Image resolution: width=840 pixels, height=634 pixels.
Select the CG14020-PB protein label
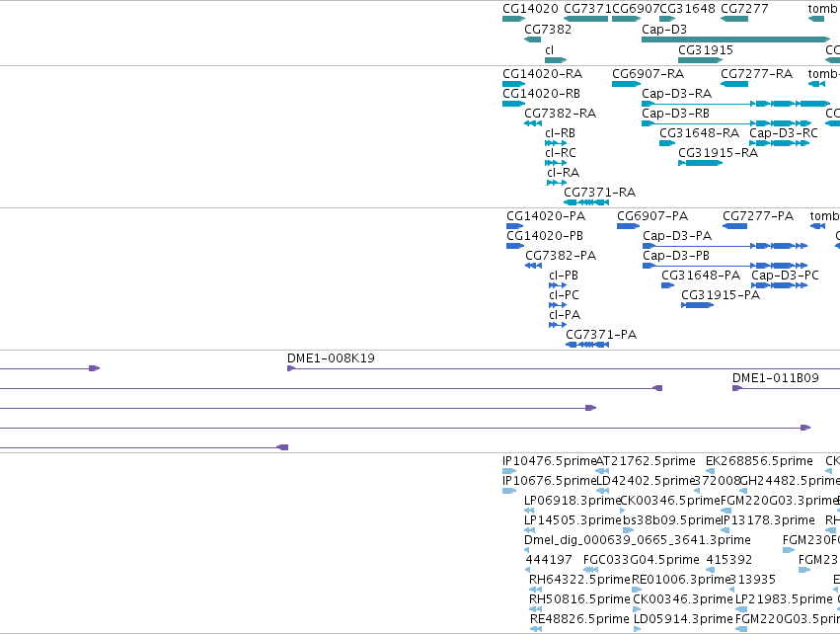545,236
